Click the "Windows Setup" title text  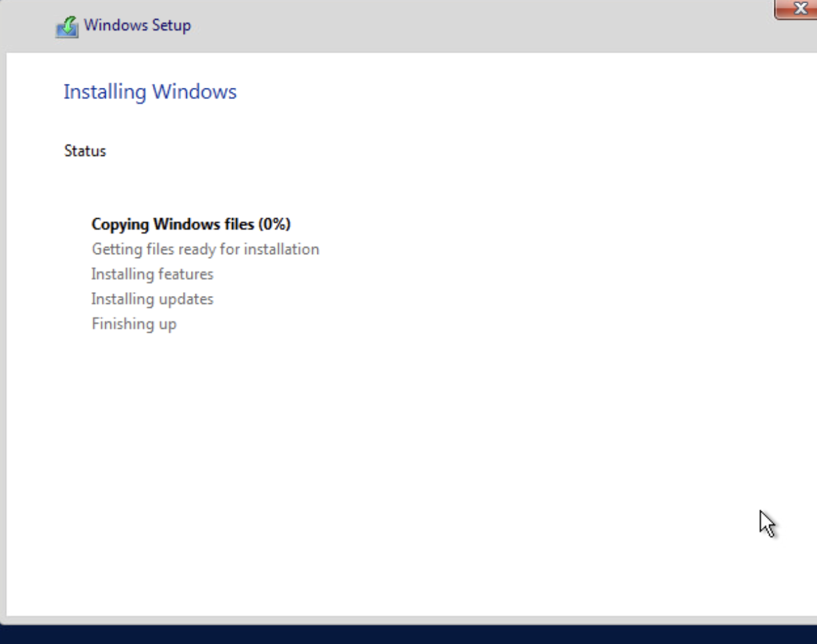coord(137,26)
